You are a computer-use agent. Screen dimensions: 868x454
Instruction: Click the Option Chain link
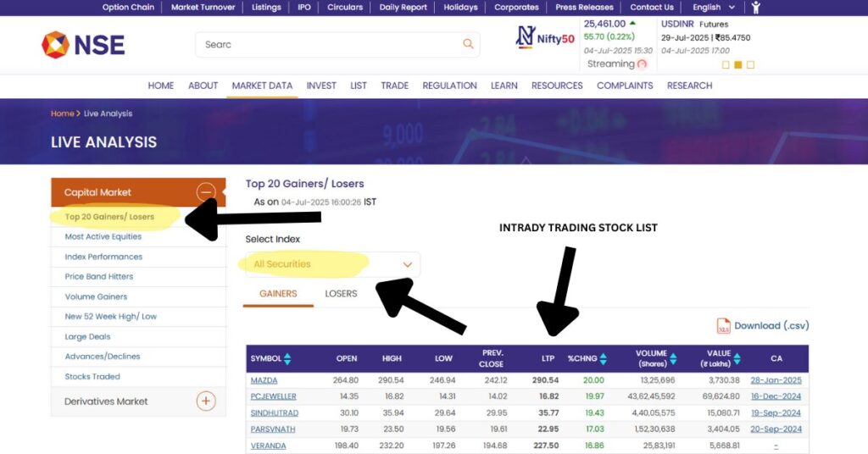coord(128,7)
